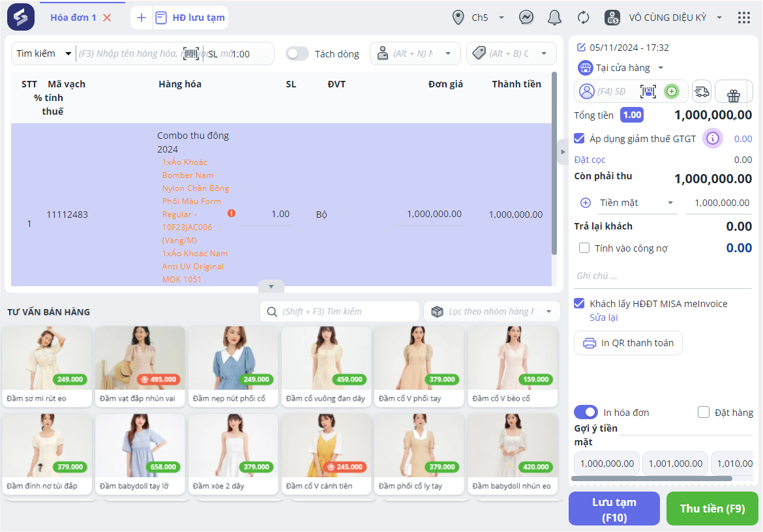Click the edit date icon next to 05/11/2024
The image size is (763, 532).
[x=581, y=47]
